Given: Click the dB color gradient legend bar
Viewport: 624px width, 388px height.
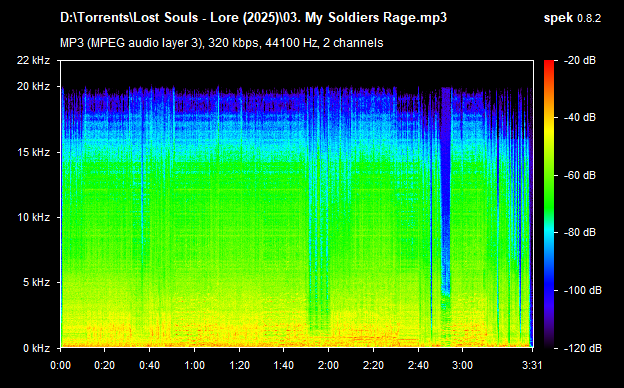Looking at the screenshot, I should click(549, 204).
